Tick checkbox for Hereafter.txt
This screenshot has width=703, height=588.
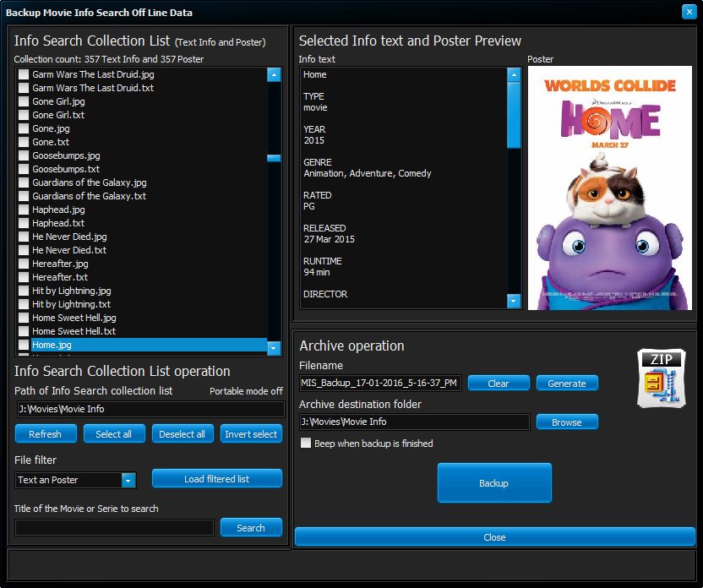[24, 277]
